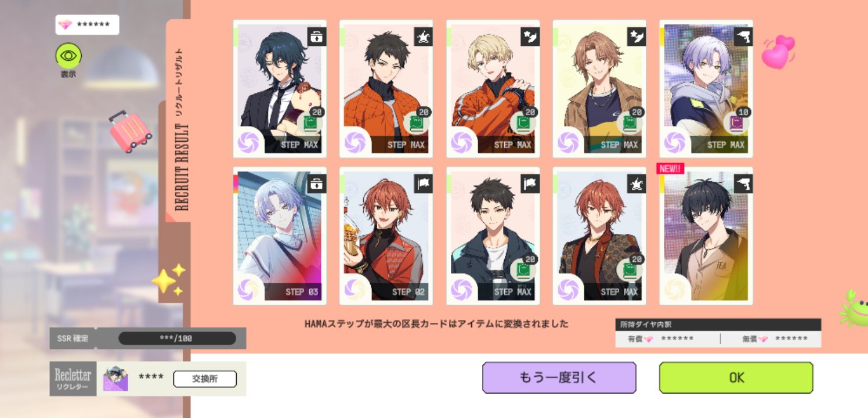Toggle the green eye 表示 display icon

click(68, 55)
